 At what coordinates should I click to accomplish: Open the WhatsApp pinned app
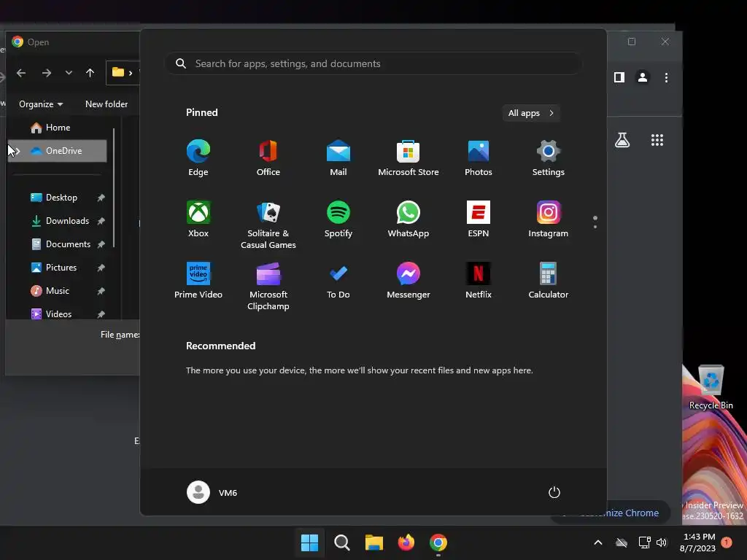(x=409, y=219)
